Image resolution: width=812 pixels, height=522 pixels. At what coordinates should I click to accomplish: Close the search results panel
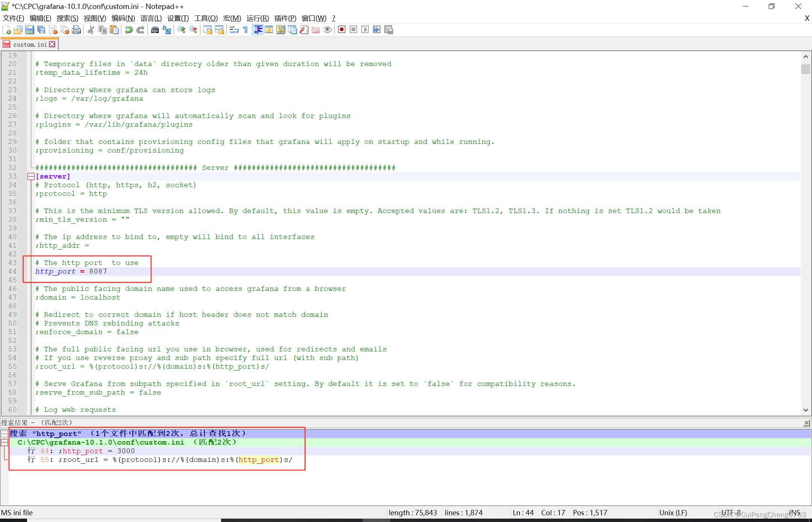click(806, 423)
